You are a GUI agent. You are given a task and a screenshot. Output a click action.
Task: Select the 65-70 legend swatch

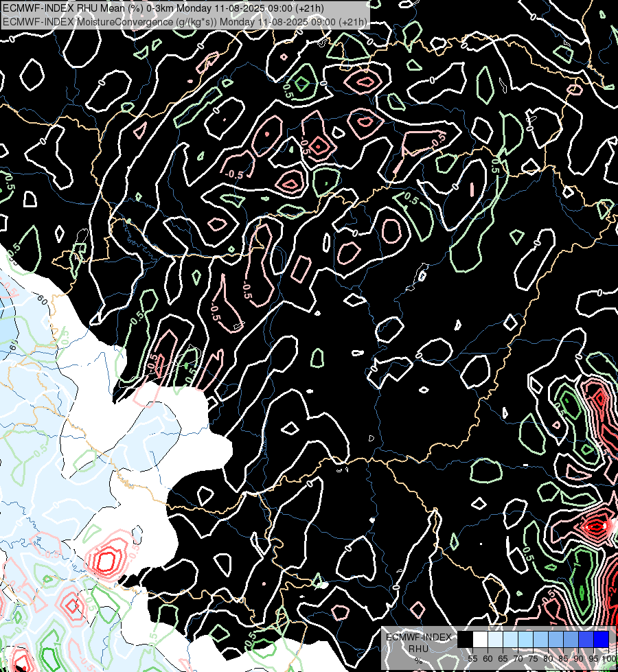510,639
